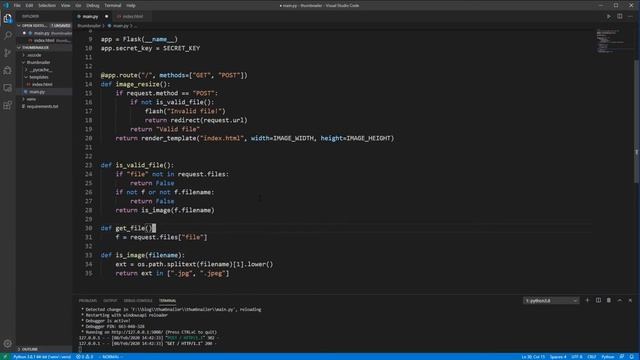
Task: Switch to the Problems panel tab
Action: coord(88,301)
